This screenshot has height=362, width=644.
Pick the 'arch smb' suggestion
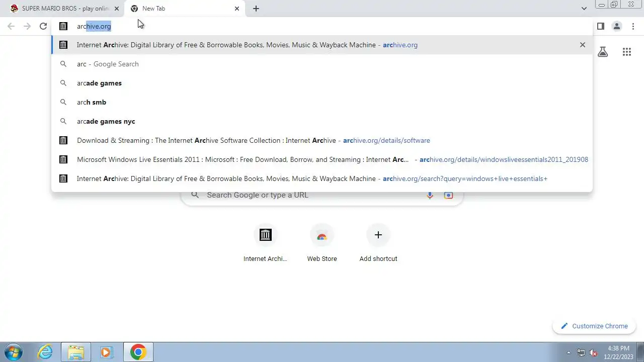click(322, 102)
